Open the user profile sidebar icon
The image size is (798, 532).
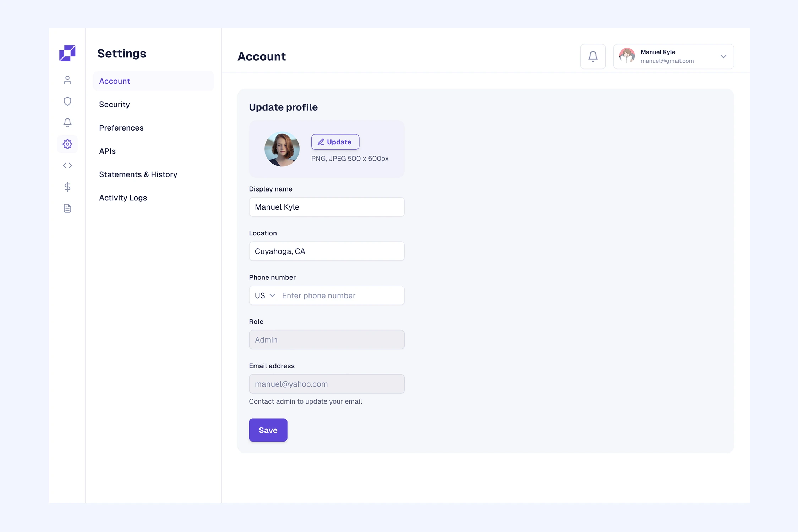click(x=67, y=80)
